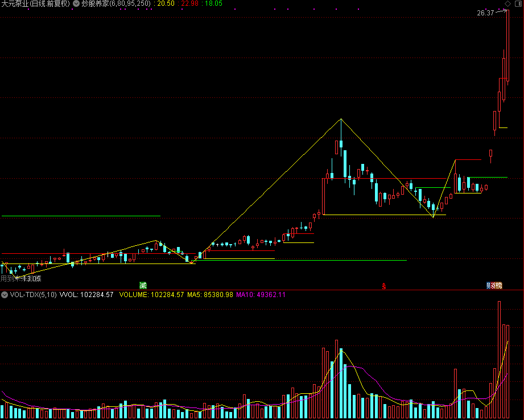Click the magenta MA10: 49362.11 reading

(x=261, y=295)
